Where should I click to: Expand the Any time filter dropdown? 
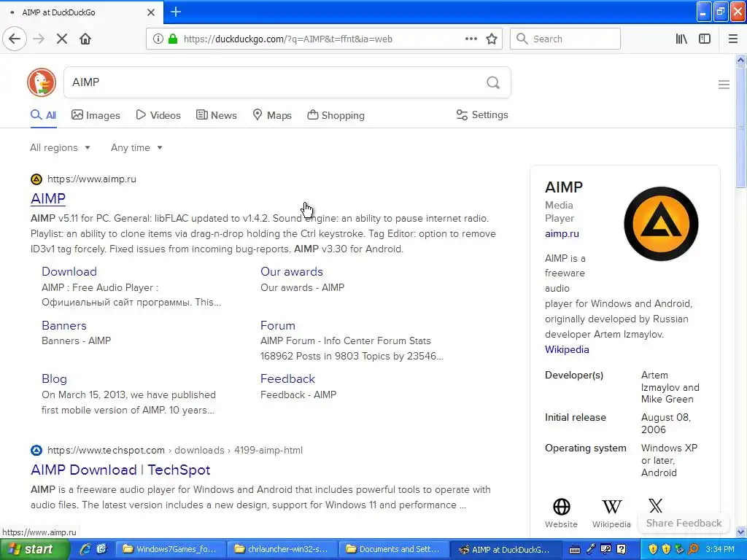point(136,147)
